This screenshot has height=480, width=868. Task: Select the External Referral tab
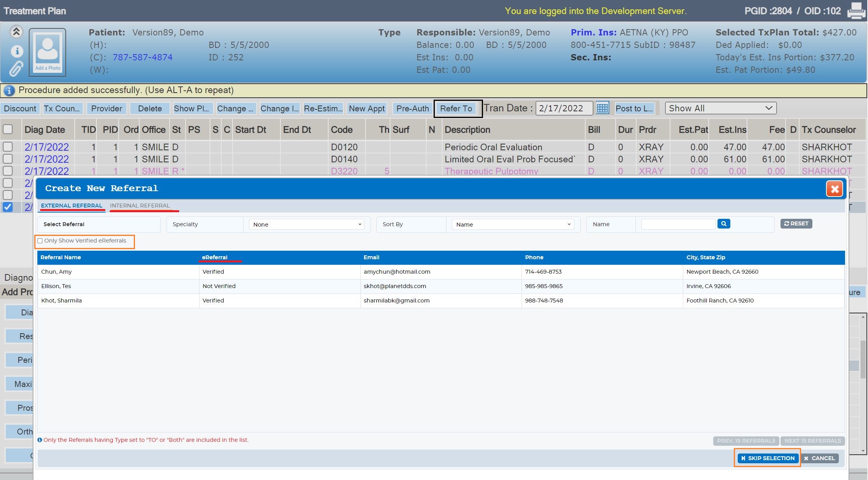coord(72,206)
